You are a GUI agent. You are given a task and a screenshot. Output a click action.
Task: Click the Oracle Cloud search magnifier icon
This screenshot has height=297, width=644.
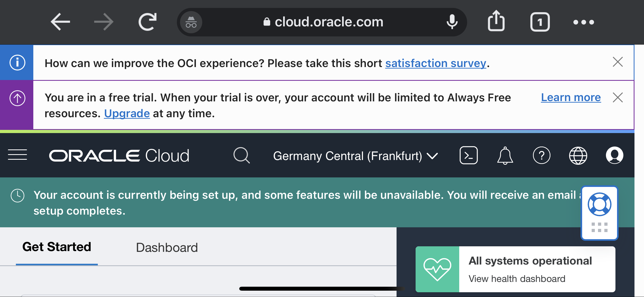pyautogui.click(x=241, y=155)
